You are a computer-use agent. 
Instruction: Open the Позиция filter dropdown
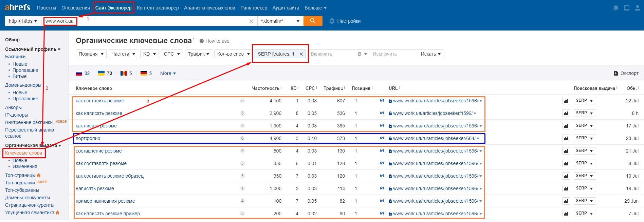(x=91, y=54)
